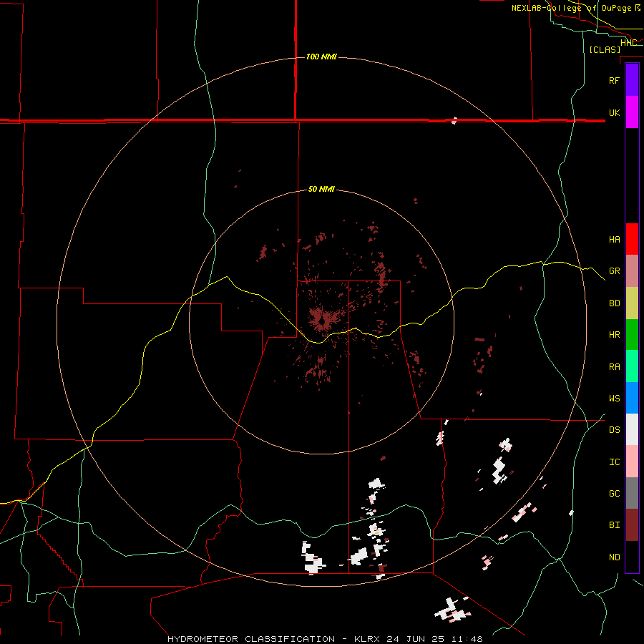Viewport: 644px width, 644px height.
Task: Click the HYDROMETEOR CLASSIFICATION title text
Action: [251, 639]
